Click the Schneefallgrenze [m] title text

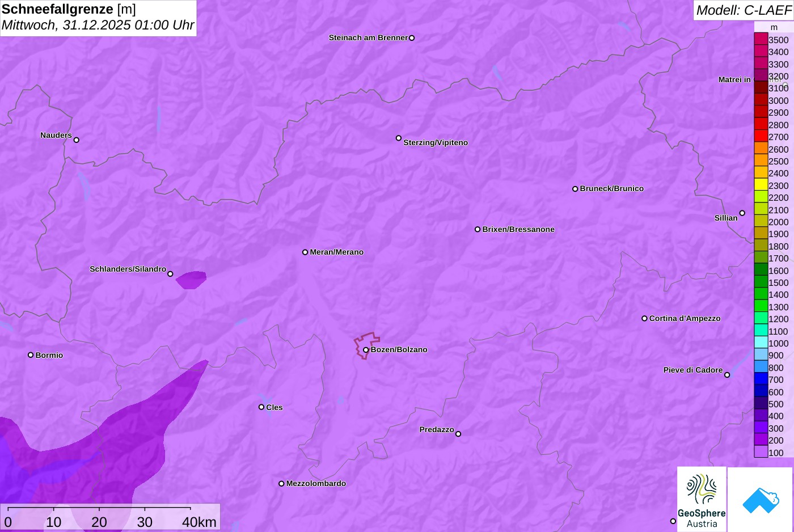click(x=69, y=10)
